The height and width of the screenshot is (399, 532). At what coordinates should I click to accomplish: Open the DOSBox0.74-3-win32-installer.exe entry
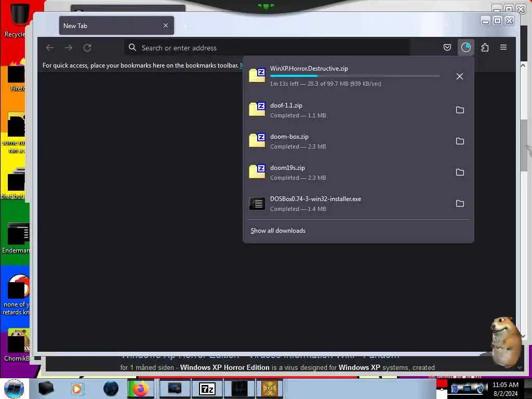point(358,204)
